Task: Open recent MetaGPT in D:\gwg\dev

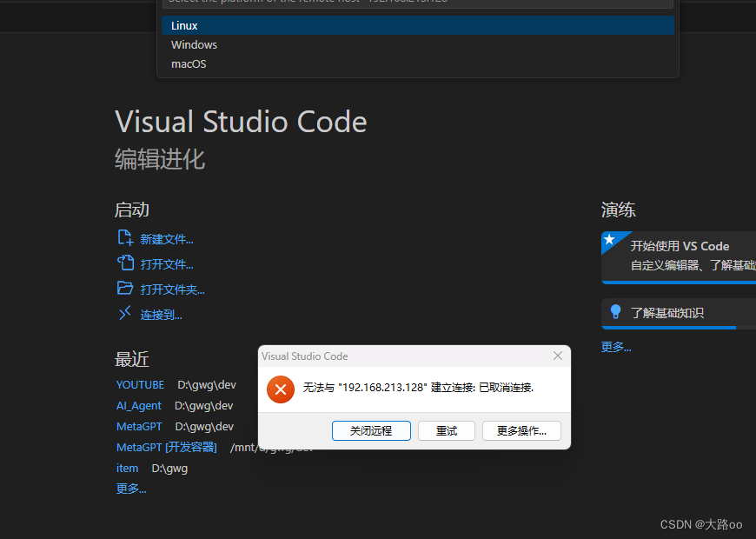Action: 139,427
